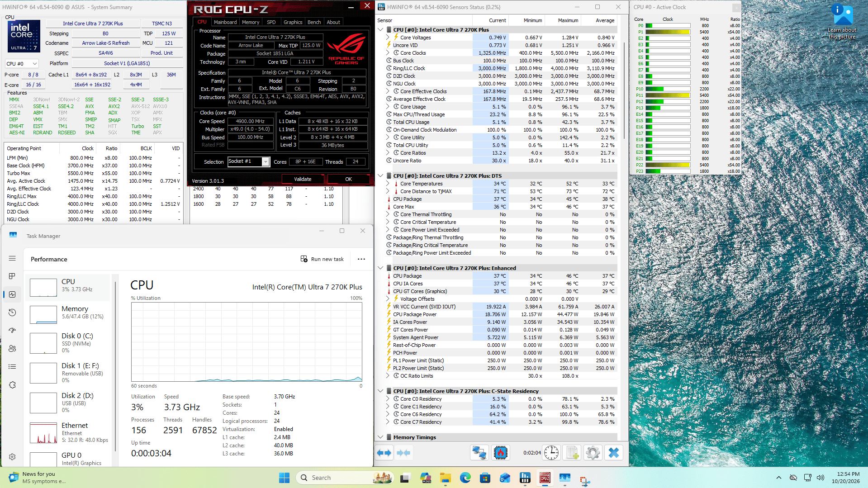Image resolution: width=868 pixels, height=488 pixels.
Task: Expand Core Temperatures sensor row
Action: click(388, 184)
